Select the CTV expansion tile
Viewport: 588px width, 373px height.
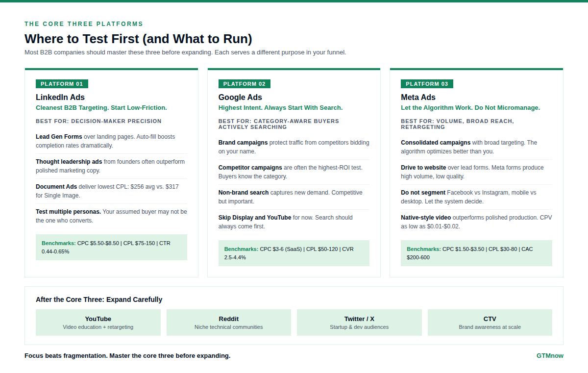coord(490,323)
